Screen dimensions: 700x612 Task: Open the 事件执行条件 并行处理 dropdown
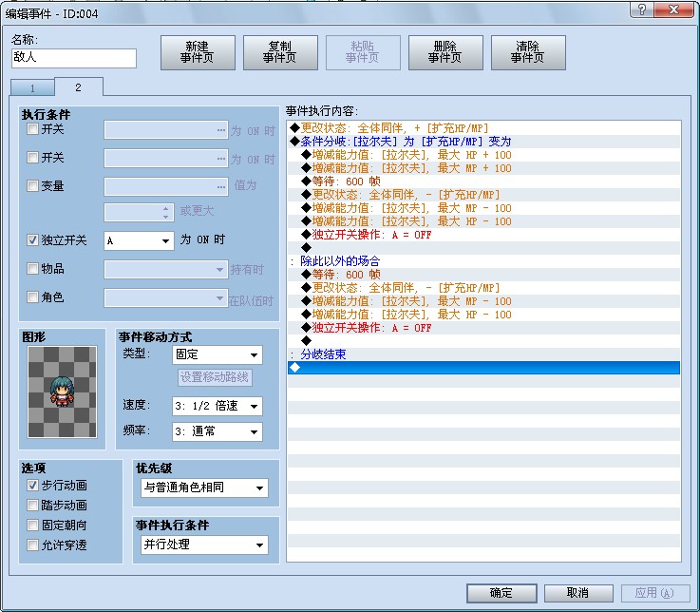[204, 545]
